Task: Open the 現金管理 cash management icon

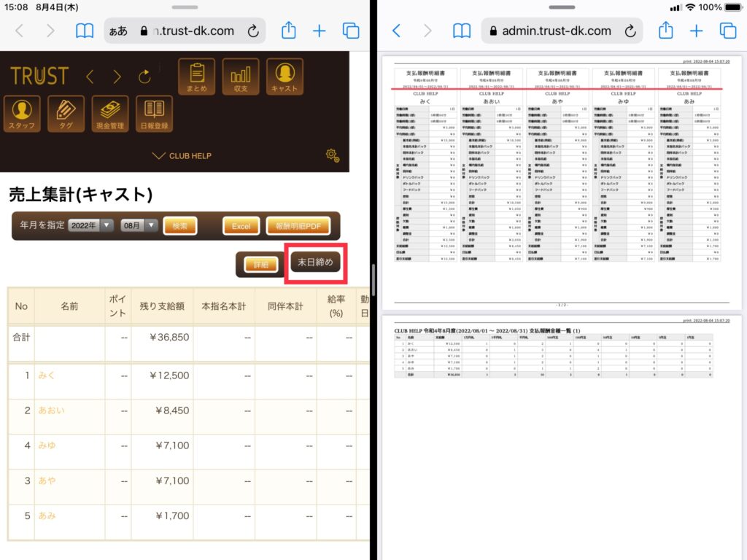Action: [x=110, y=113]
